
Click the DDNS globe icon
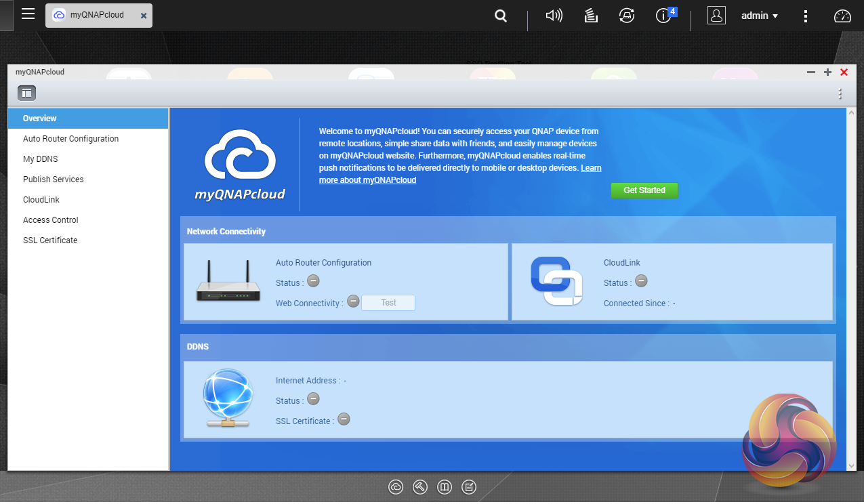click(228, 398)
